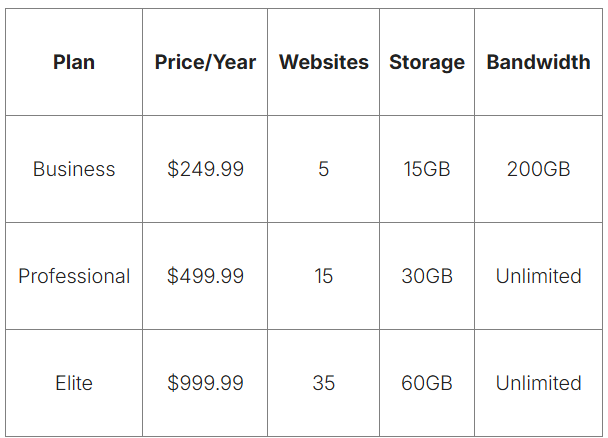The width and height of the screenshot is (608, 438).
Task: Select the Business websites count 5
Action: tap(323, 169)
